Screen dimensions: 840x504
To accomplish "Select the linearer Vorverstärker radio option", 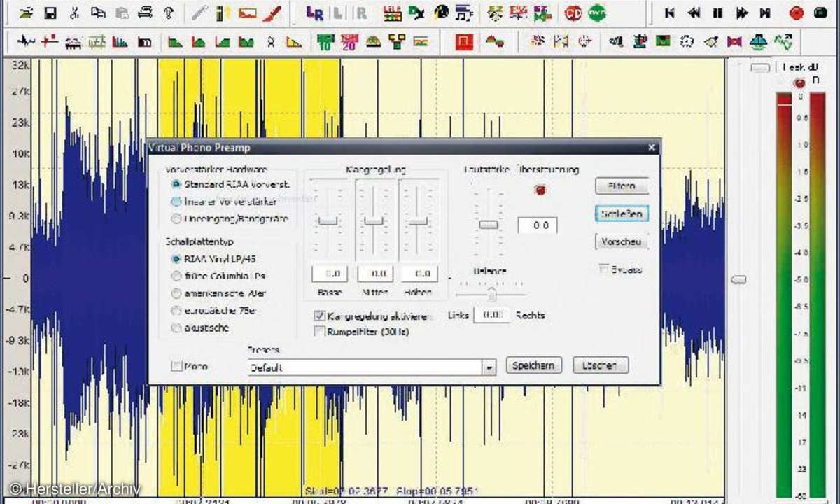I will coord(176,202).
